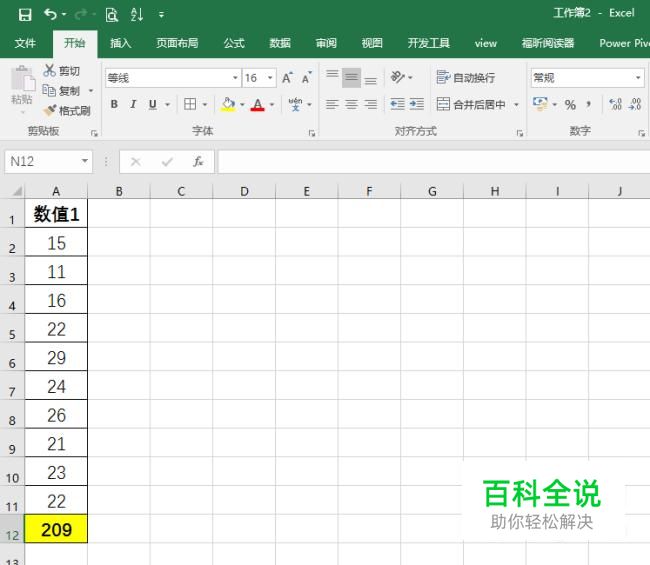Click the phonetic guide wén icon
The image size is (650, 565).
click(x=295, y=104)
